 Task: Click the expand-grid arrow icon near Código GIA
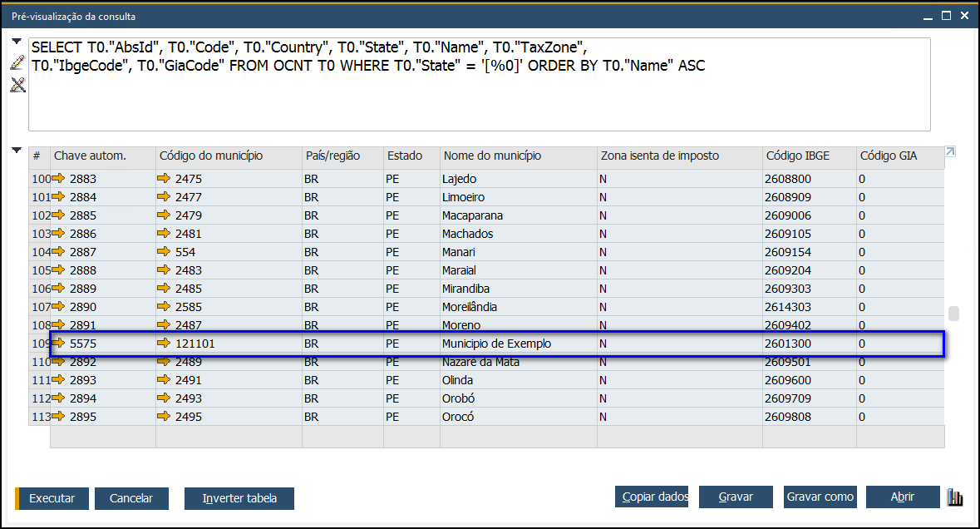[x=950, y=151]
